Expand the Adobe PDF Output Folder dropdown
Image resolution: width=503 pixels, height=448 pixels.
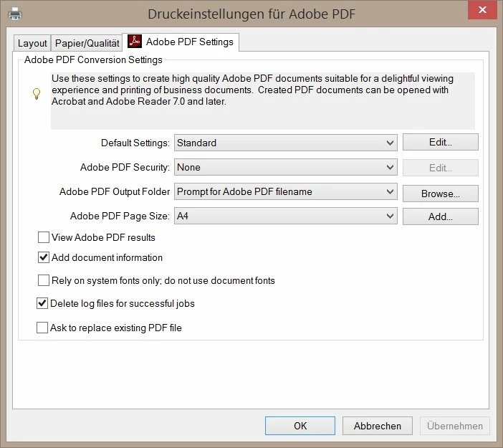[x=285, y=191]
